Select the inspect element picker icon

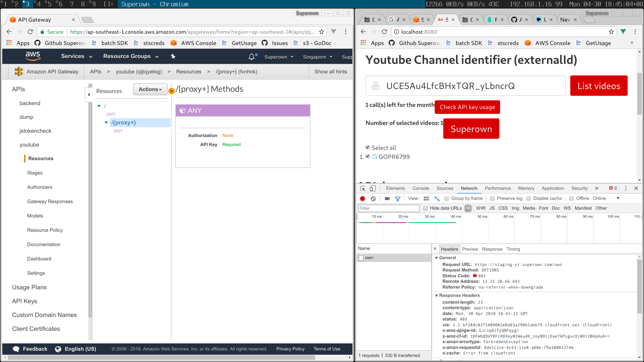click(363, 188)
